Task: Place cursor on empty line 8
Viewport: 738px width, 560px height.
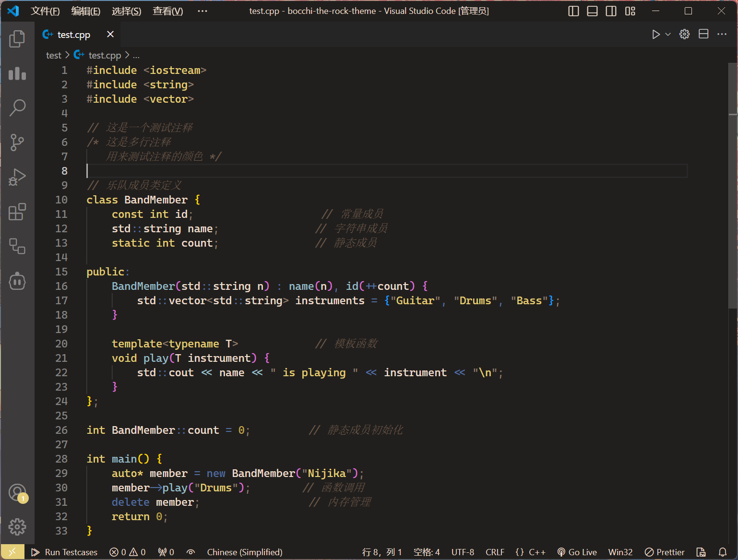Action: [387, 171]
